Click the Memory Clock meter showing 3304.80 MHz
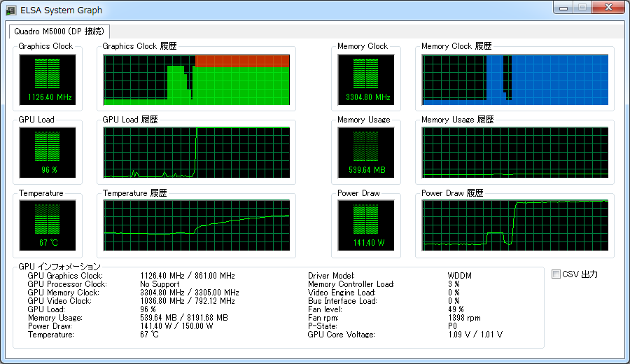Screen dimensions: 630x364 (x=366, y=80)
